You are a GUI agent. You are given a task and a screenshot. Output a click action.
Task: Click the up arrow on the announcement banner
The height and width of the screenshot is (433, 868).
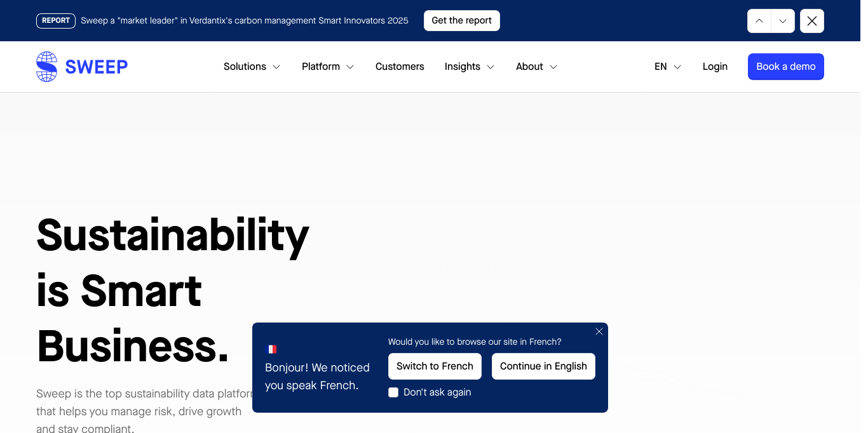coord(759,20)
